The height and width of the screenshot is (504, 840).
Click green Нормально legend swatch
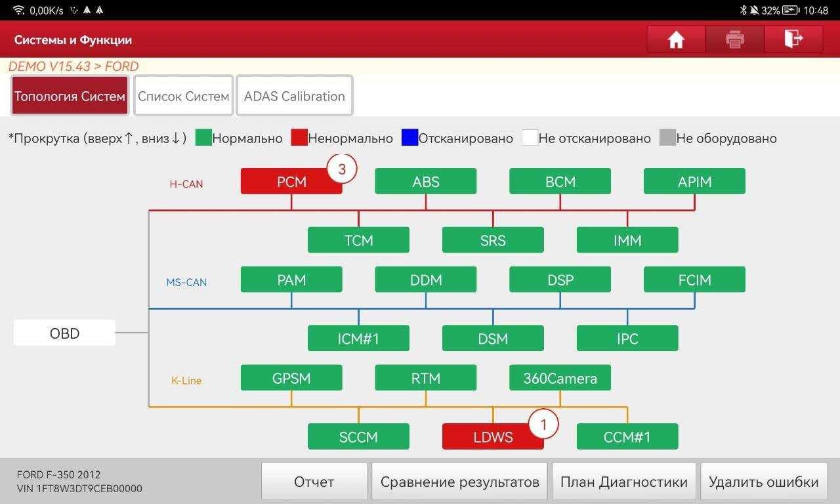pos(203,138)
